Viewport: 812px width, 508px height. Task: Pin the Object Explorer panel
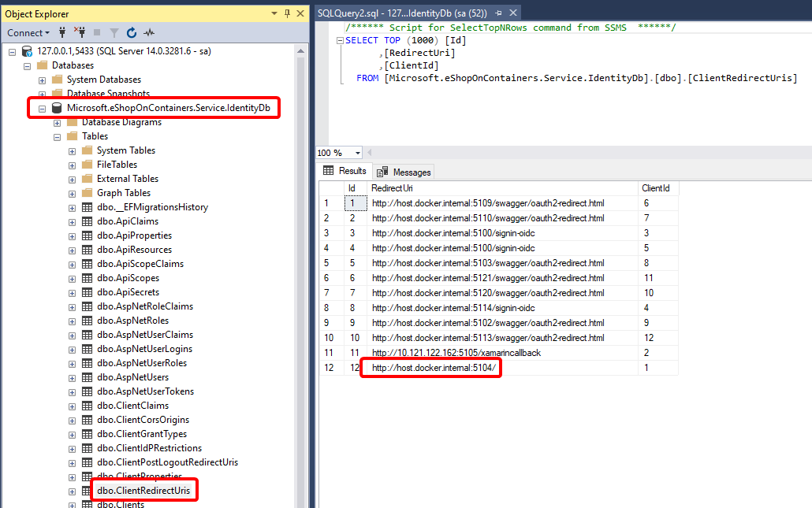pos(288,13)
